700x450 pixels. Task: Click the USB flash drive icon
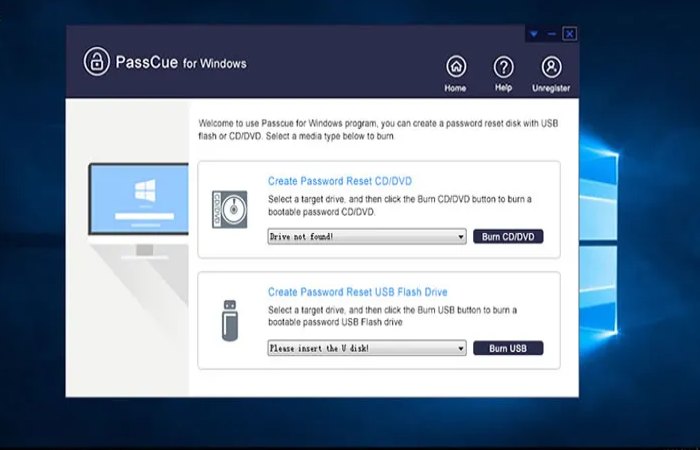point(230,321)
